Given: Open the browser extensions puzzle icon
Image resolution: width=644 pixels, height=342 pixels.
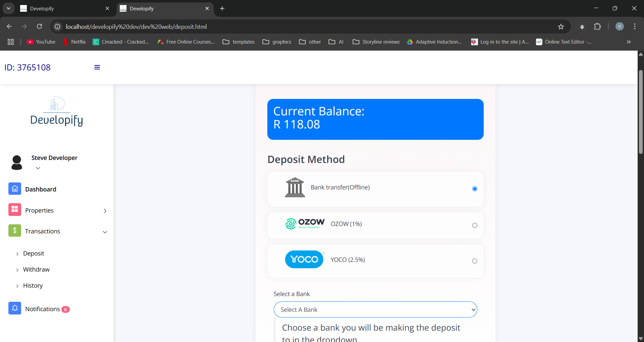Looking at the screenshot, I should [597, 27].
